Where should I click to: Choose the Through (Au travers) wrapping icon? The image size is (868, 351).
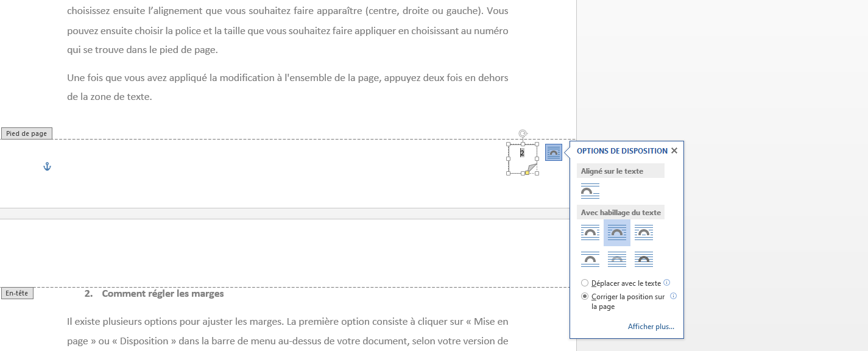[x=644, y=233]
